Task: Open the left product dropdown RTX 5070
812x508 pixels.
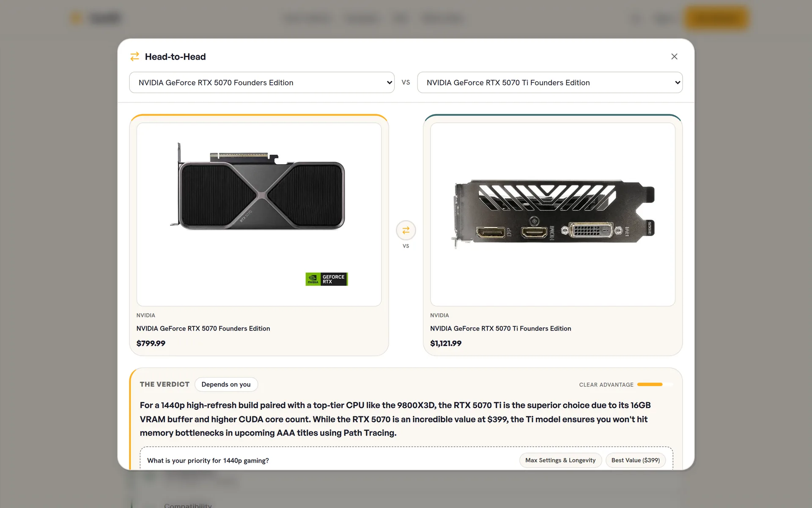Action: 262,83
